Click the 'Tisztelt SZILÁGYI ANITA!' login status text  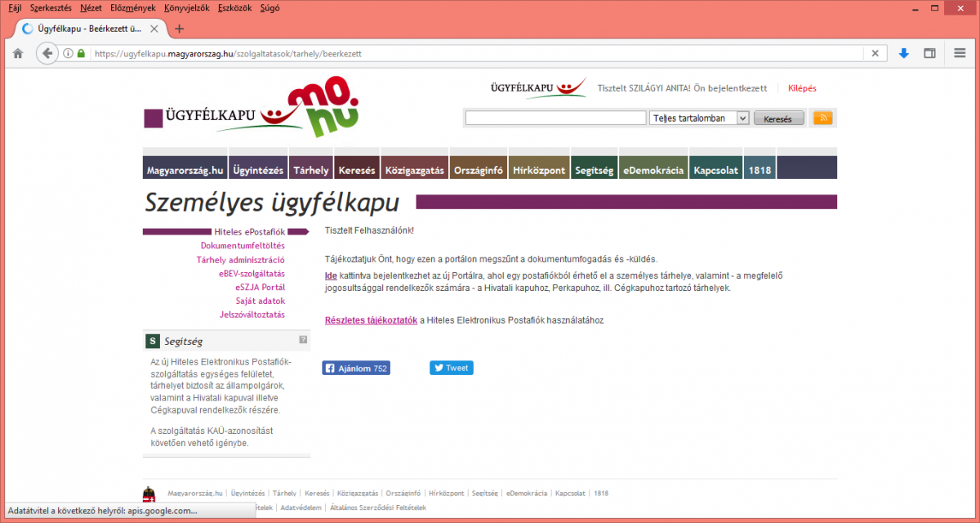(x=645, y=88)
